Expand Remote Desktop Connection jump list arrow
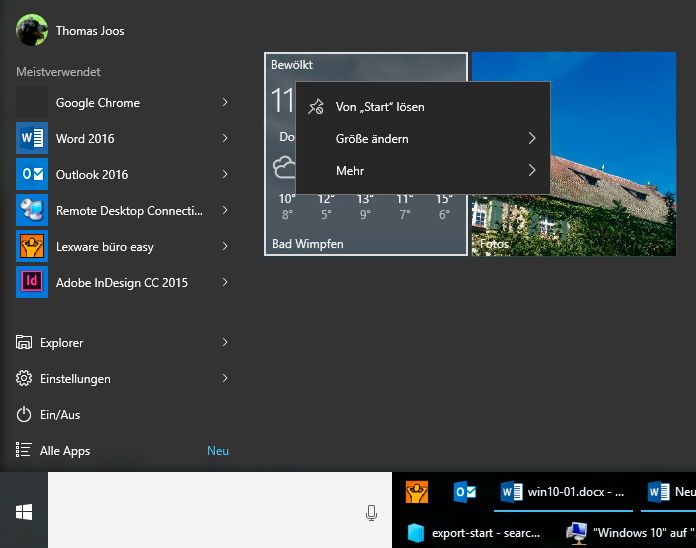 (x=225, y=210)
